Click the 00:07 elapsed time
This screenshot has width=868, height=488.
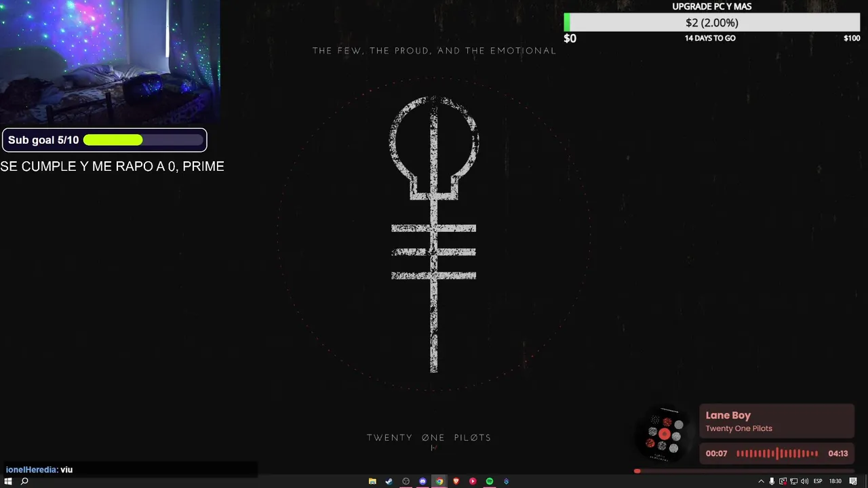[716, 453]
